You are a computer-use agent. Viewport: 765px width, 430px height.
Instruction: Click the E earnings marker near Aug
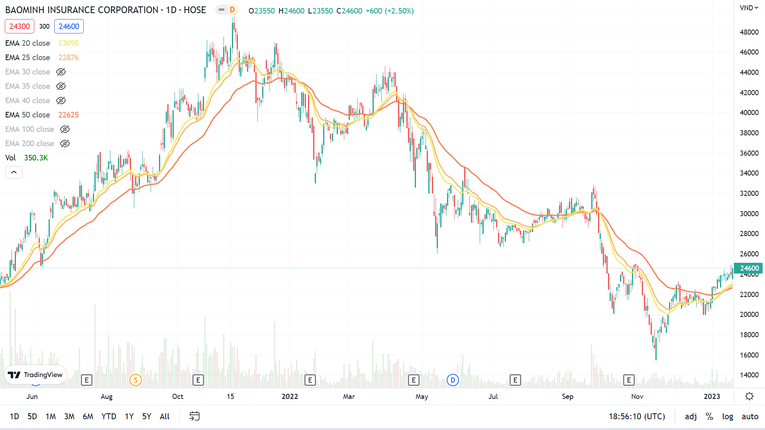click(87, 380)
